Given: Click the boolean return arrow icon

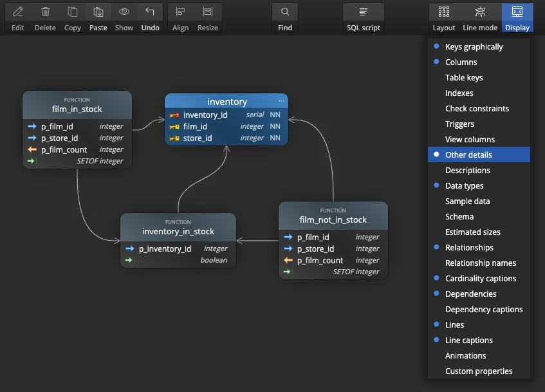Looking at the screenshot, I should coord(129,260).
